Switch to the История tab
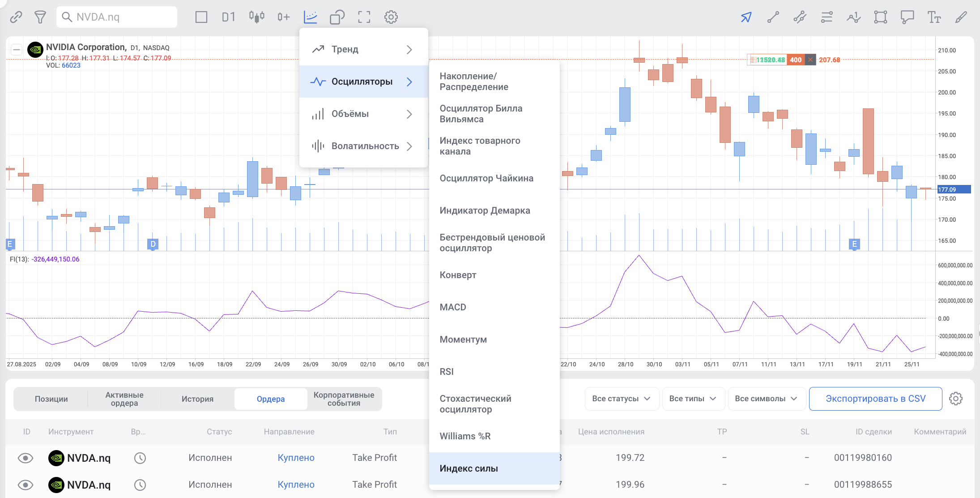 pyautogui.click(x=197, y=399)
